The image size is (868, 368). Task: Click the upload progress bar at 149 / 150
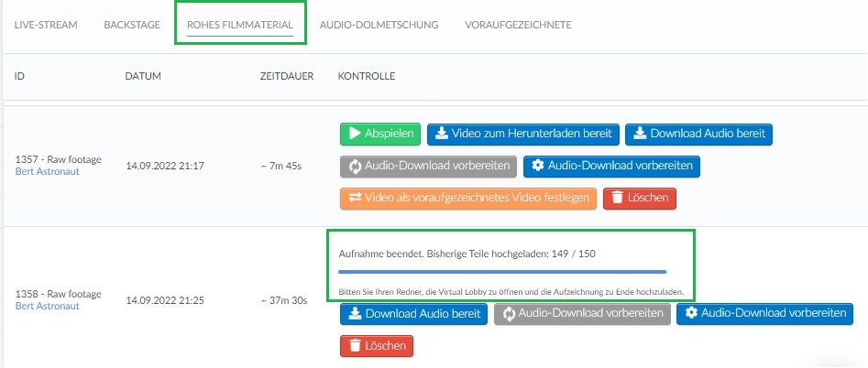[502, 272]
